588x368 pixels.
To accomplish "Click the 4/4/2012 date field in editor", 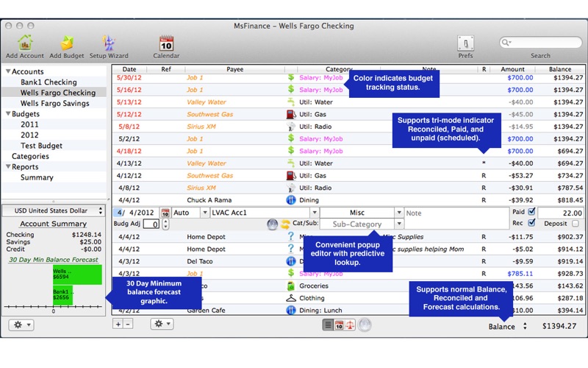I will [x=136, y=213].
